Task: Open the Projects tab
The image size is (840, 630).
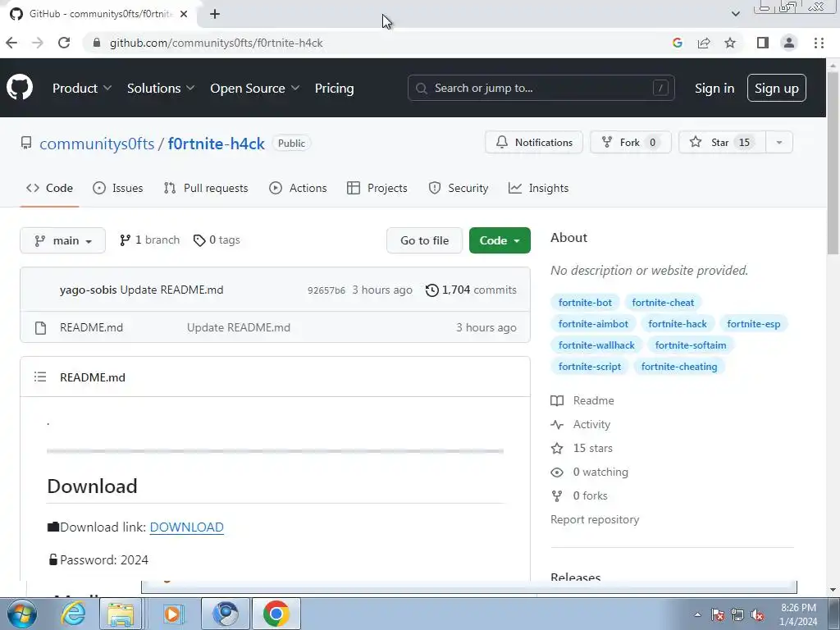Action: (377, 188)
